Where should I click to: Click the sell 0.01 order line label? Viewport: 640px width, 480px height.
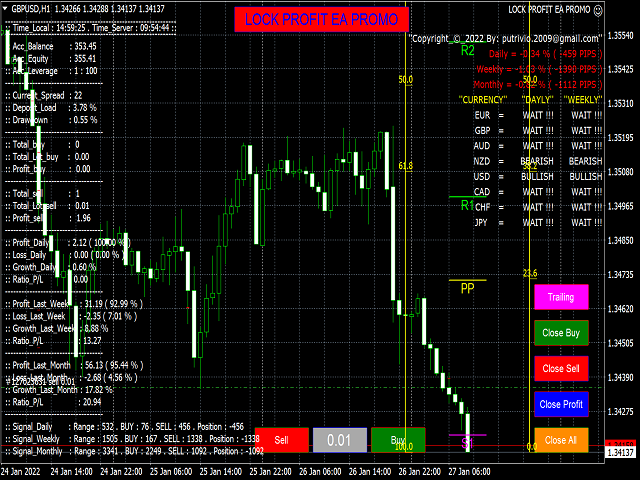(41, 382)
